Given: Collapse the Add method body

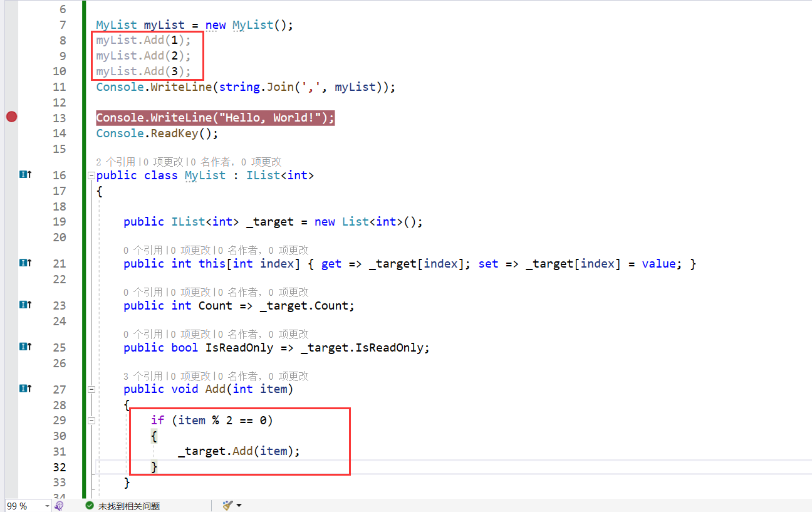Looking at the screenshot, I should (91, 389).
